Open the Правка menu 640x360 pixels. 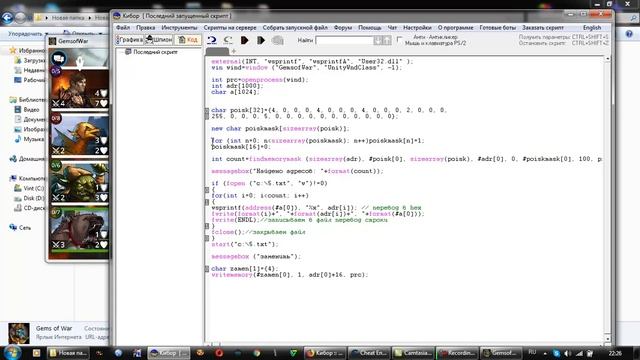[x=145, y=28]
